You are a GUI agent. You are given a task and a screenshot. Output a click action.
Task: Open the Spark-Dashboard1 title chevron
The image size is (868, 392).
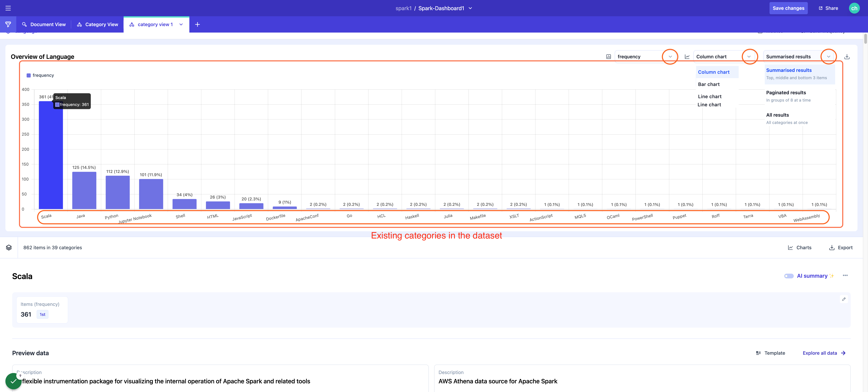[470, 8]
